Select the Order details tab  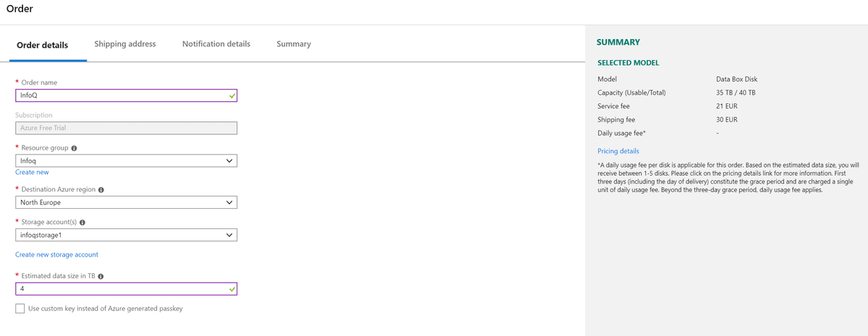click(x=43, y=45)
